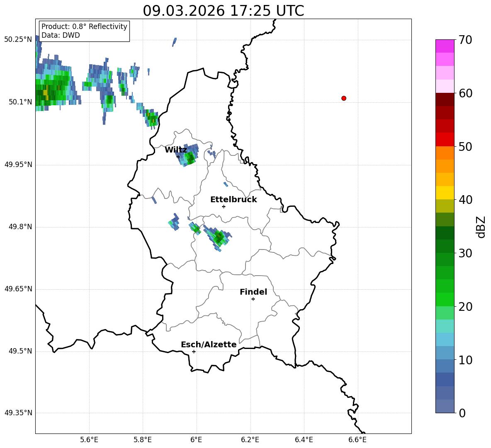Click the red radar site marker dot
The height and width of the screenshot is (448, 491).
[x=343, y=98]
